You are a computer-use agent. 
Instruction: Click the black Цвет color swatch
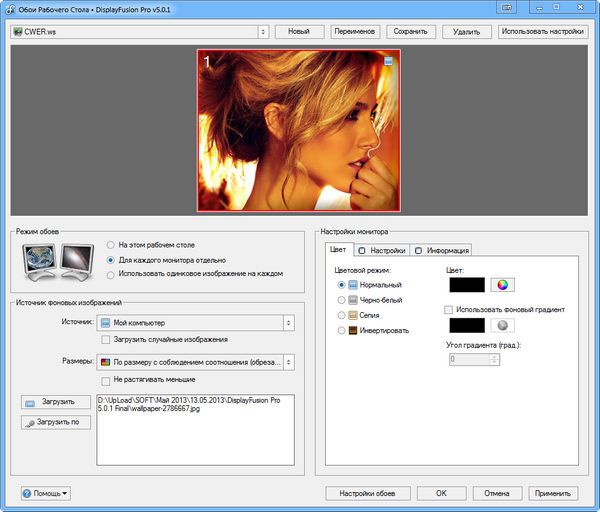465,285
